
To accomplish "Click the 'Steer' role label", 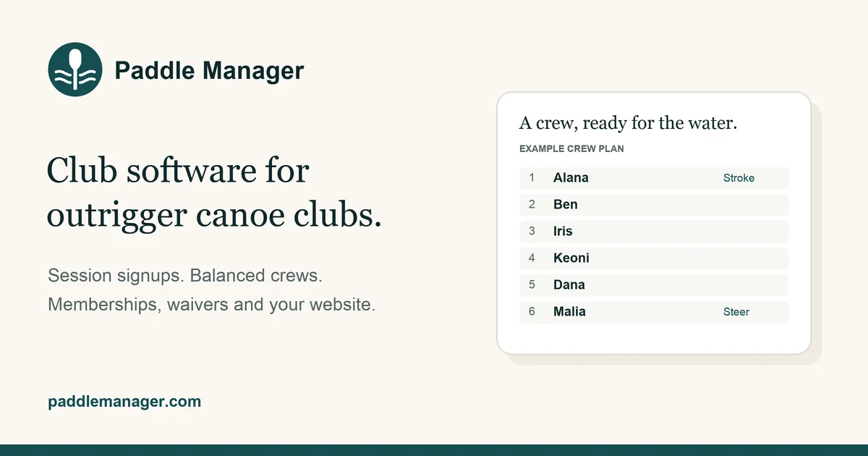I will pos(736,312).
